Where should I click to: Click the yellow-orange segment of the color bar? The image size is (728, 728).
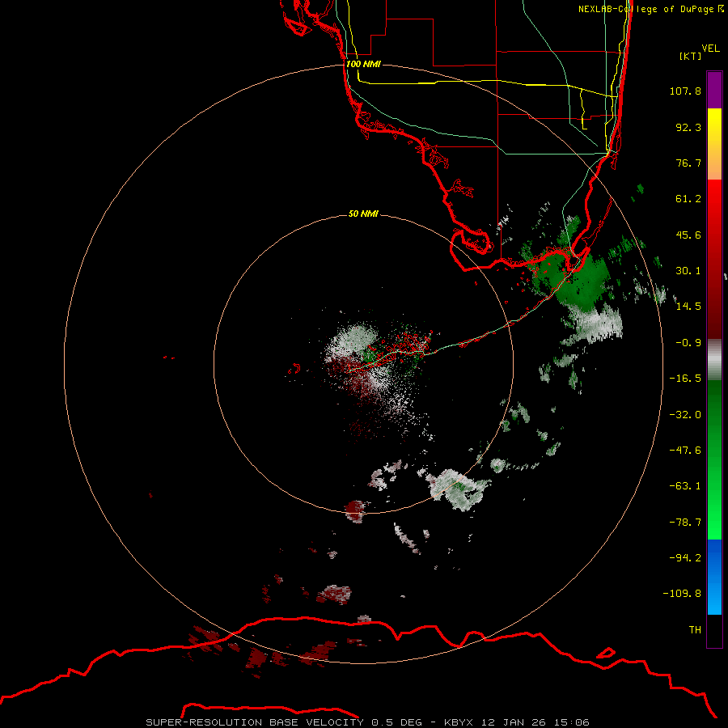[x=714, y=144]
